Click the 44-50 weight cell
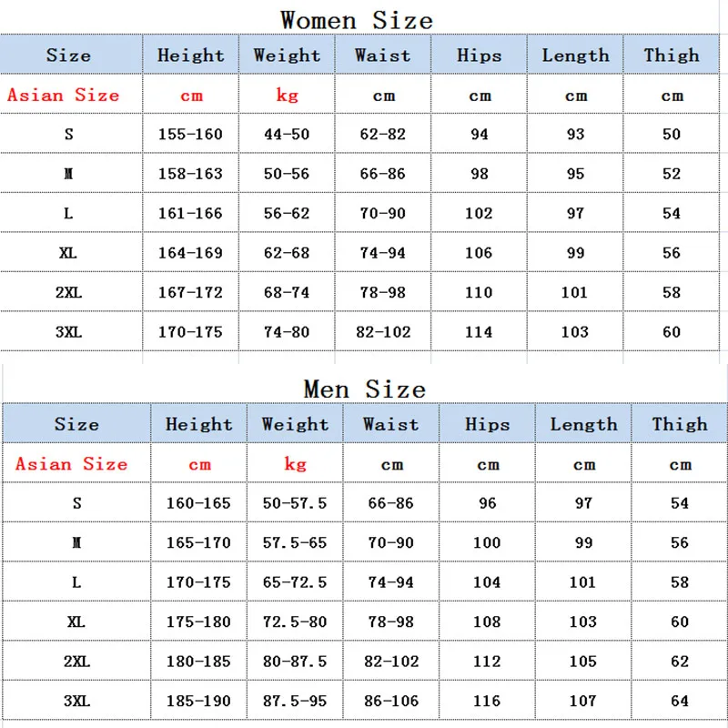The width and height of the screenshot is (728, 728). 287,134
